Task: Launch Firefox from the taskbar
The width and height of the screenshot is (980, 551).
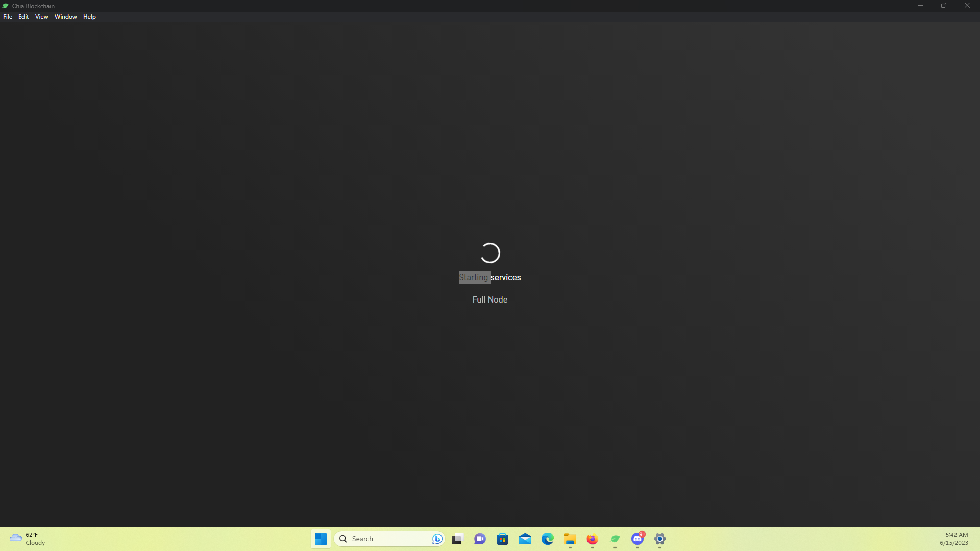Action: click(x=592, y=539)
